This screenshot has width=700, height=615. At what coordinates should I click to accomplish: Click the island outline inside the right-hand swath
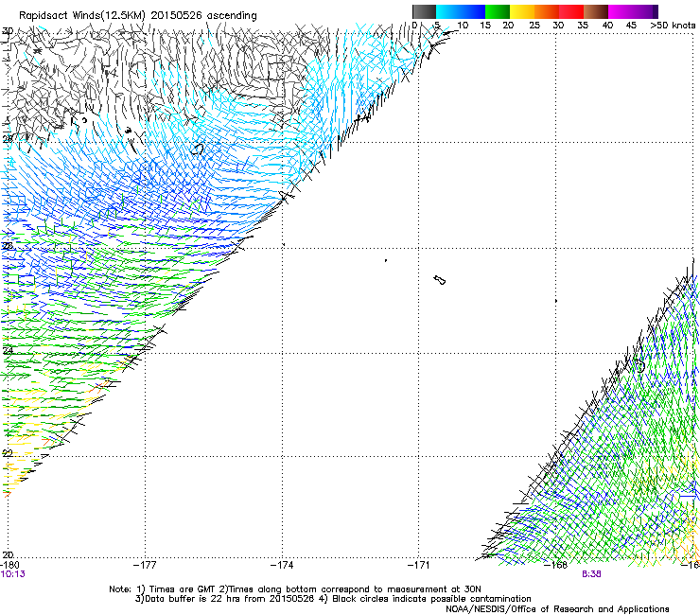coord(640,366)
